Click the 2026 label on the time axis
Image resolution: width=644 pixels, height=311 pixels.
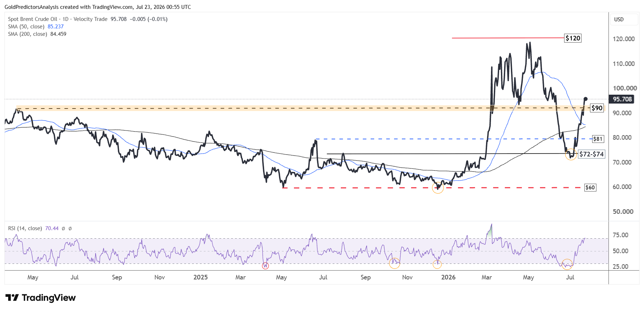448,277
